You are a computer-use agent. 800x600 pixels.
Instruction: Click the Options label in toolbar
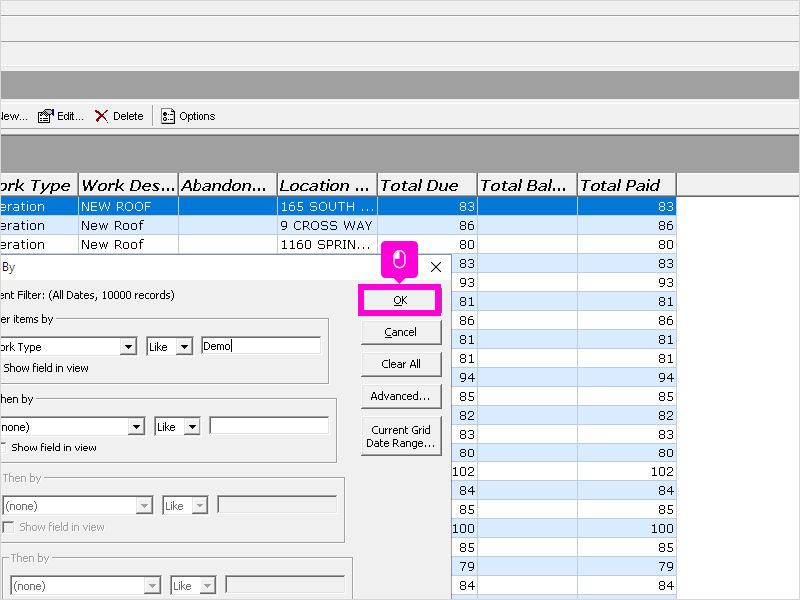(197, 116)
